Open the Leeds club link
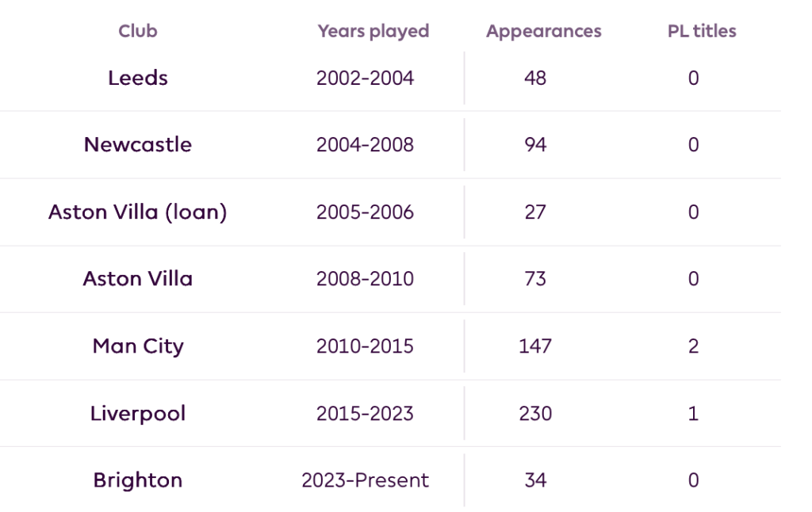812x512 pixels. tap(138, 78)
